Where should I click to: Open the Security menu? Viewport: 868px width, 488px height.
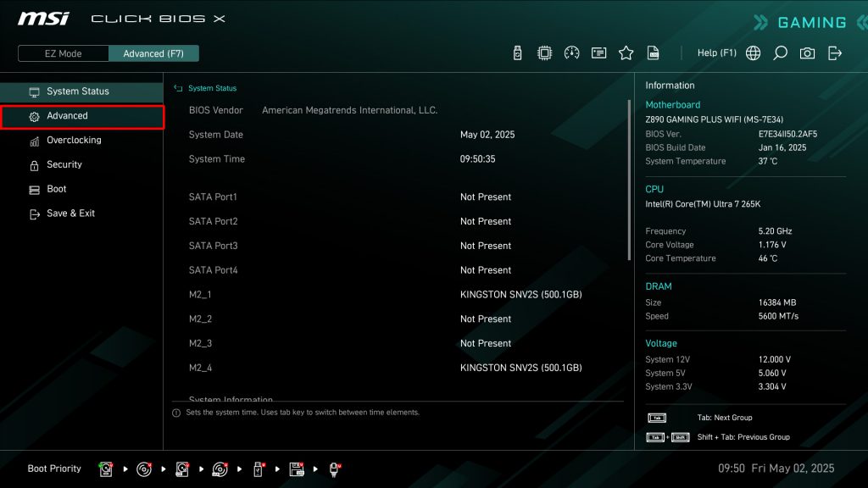82,165
